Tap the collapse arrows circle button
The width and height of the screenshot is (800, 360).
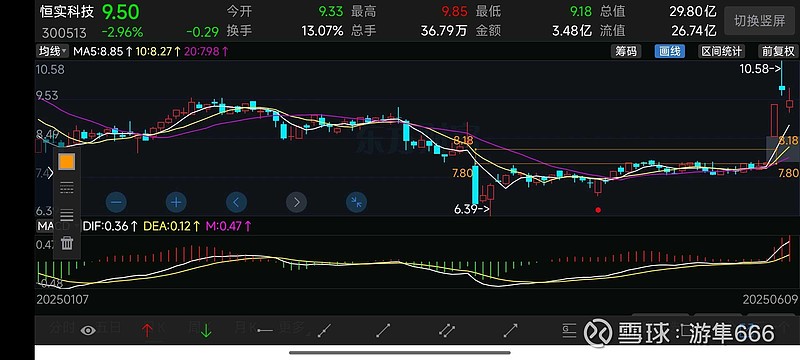(357, 202)
